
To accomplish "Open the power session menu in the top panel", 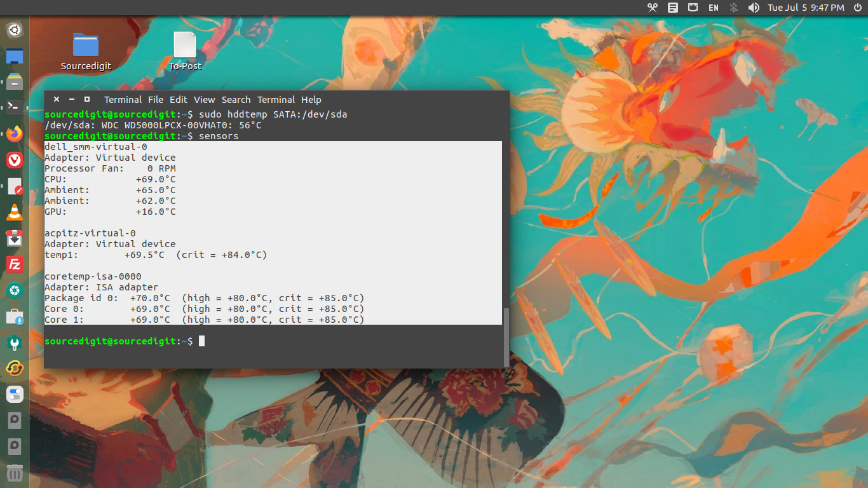I will [858, 8].
